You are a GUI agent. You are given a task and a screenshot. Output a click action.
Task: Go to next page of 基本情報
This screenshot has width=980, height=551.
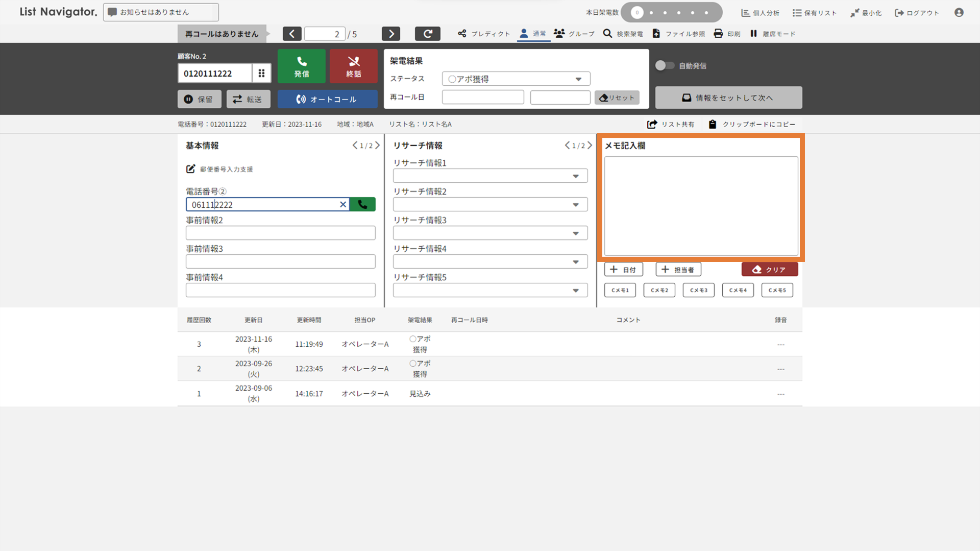coord(377,146)
